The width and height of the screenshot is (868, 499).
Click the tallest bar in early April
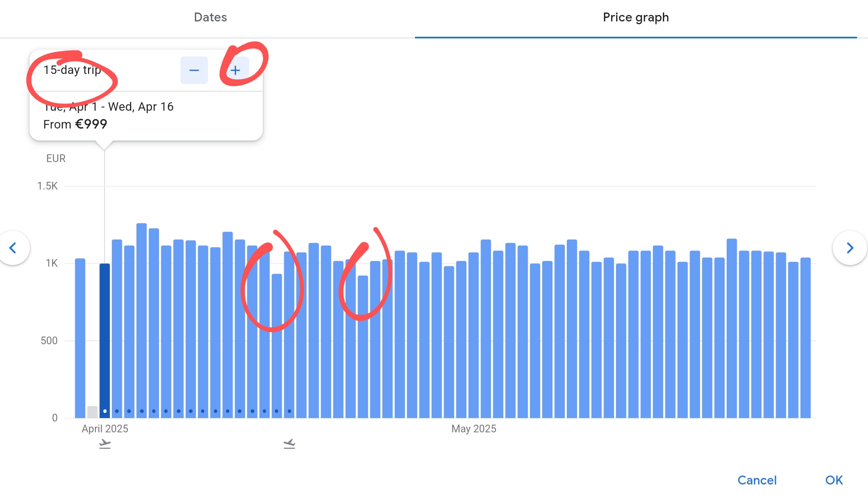[x=141, y=323]
